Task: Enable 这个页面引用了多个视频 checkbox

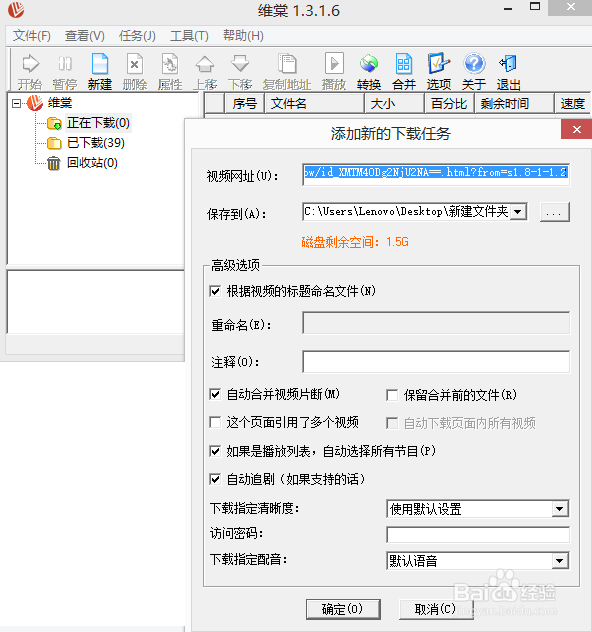Action: 215,422
